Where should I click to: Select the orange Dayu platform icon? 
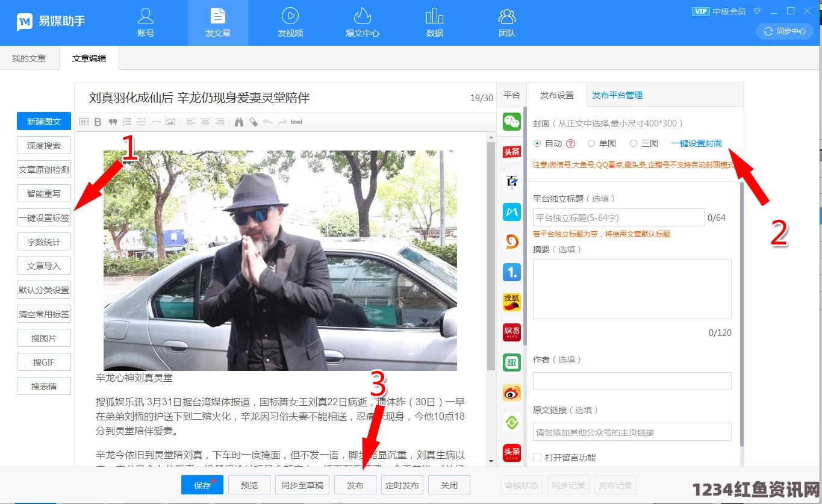[x=512, y=242]
